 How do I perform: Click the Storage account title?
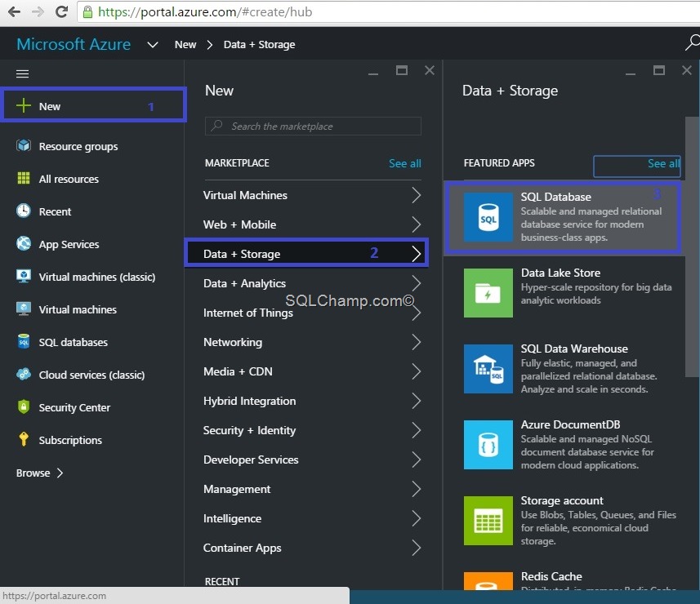coord(562,500)
